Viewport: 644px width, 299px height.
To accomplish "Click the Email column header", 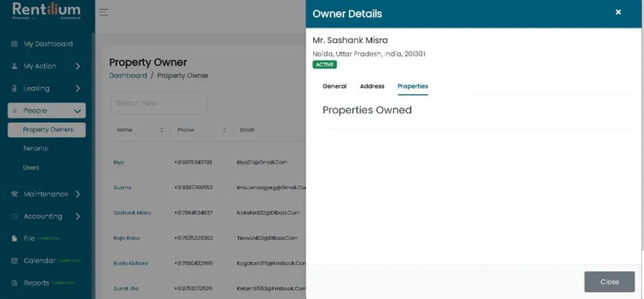I will point(247,130).
